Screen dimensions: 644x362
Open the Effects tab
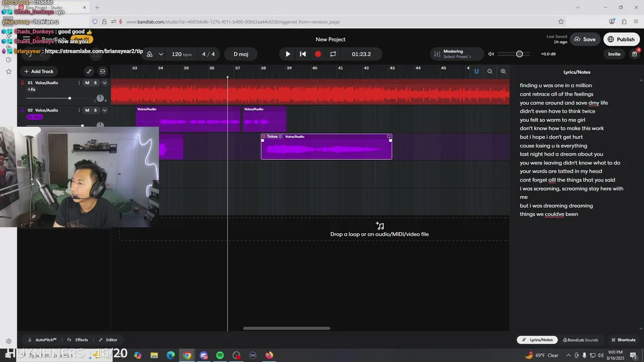77,340
